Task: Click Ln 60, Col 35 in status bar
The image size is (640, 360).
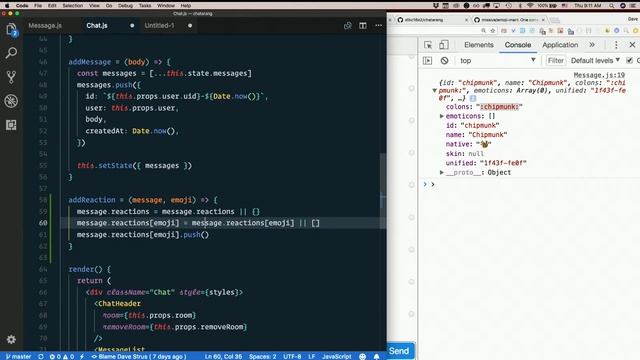Action: [x=222, y=356]
